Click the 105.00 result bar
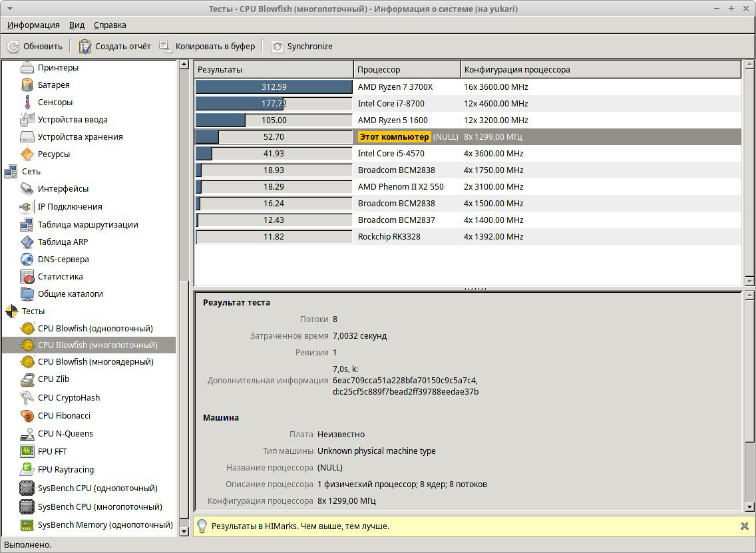756x553 pixels. 274,120
